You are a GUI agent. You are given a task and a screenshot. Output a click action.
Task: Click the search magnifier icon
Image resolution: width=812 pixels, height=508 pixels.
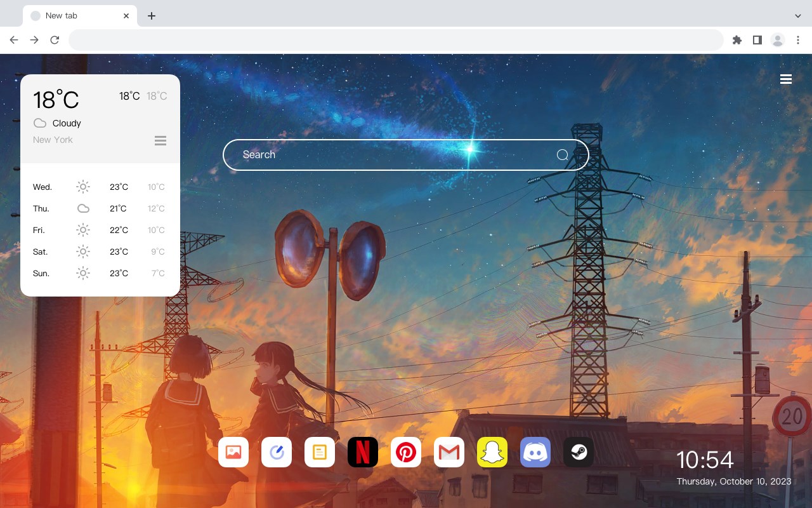[x=562, y=155]
